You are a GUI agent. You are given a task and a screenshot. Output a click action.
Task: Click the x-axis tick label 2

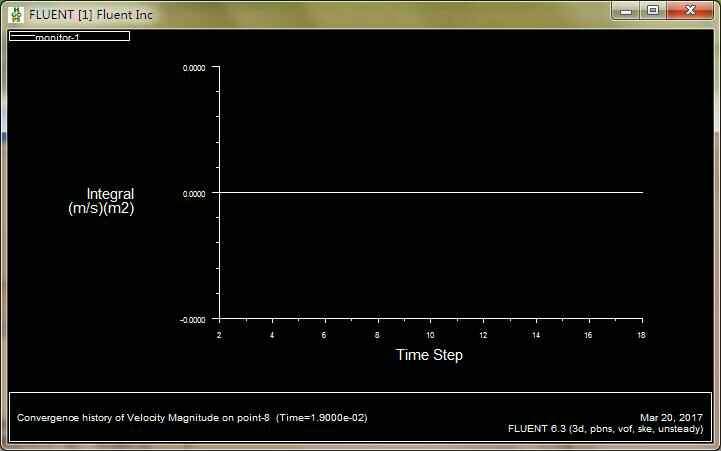click(219, 335)
